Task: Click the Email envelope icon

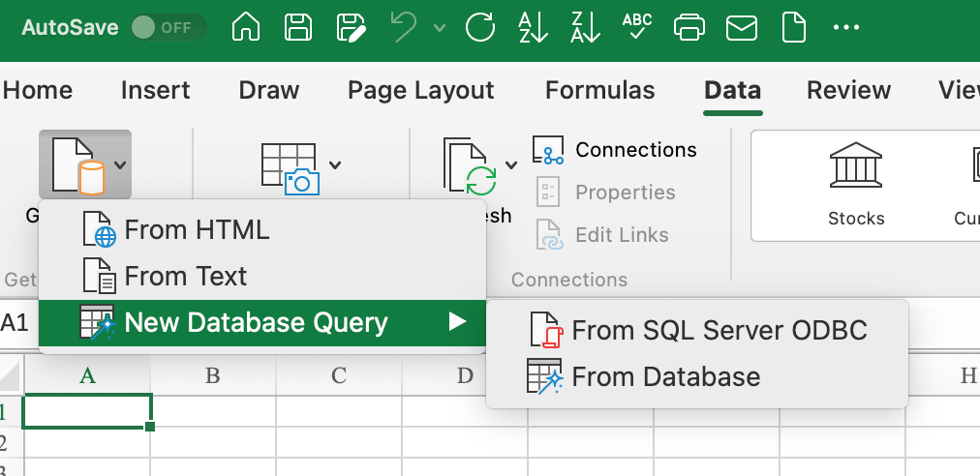Action: pos(742,28)
